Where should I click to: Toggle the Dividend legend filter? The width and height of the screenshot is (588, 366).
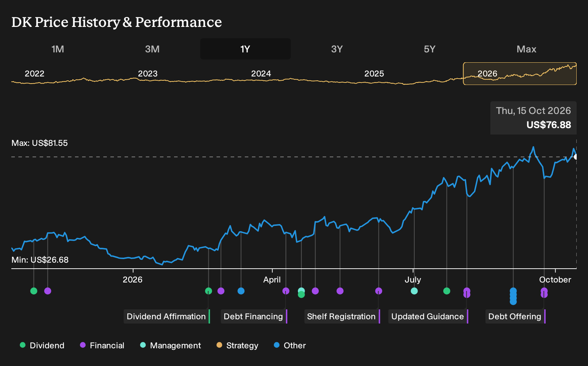(x=42, y=345)
